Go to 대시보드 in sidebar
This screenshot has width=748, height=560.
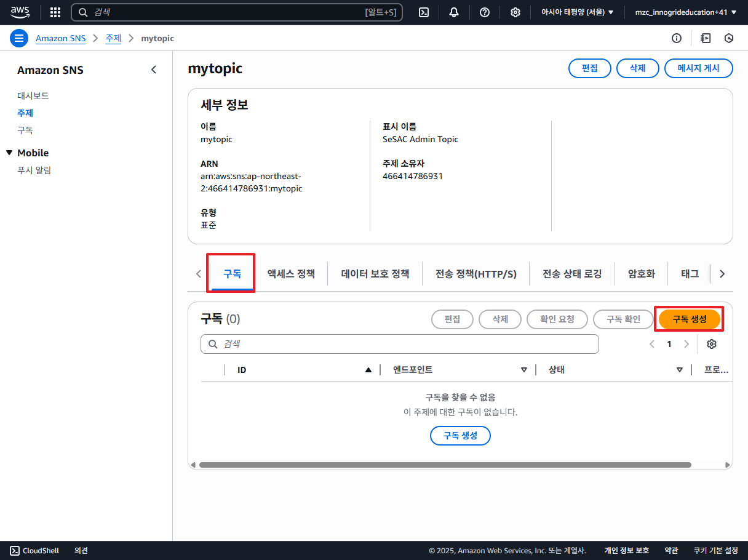[33, 95]
